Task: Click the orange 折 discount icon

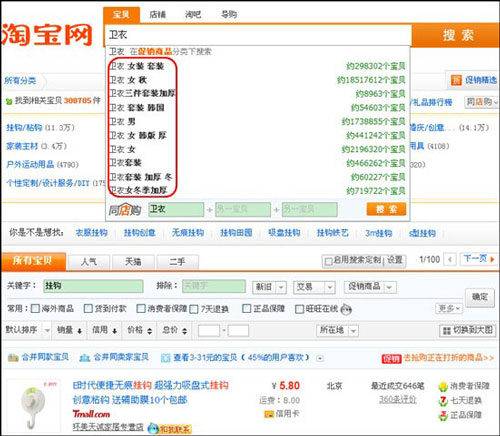Action: pyautogui.click(x=456, y=80)
